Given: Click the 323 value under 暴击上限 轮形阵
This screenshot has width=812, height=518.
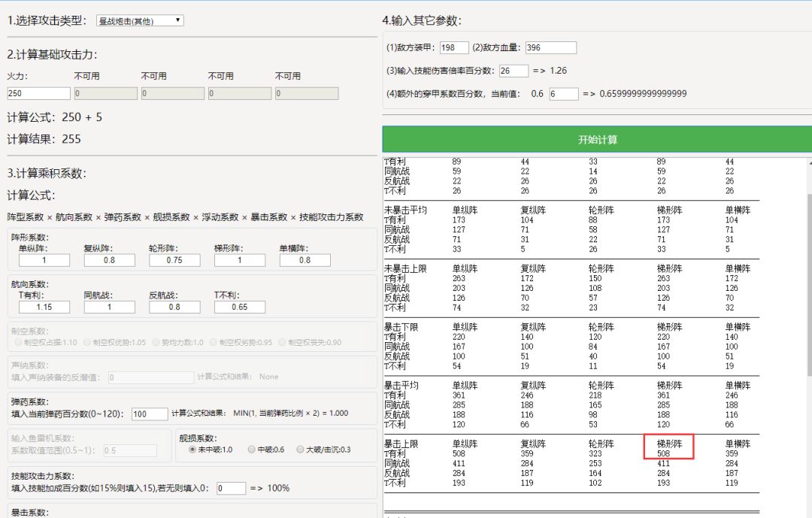Looking at the screenshot, I should [x=595, y=454].
